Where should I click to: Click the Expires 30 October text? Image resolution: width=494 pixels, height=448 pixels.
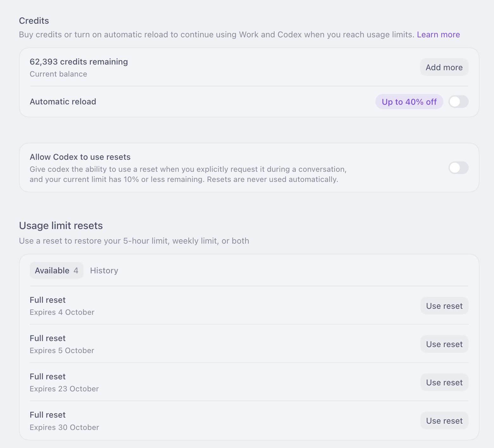tap(64, 427)
